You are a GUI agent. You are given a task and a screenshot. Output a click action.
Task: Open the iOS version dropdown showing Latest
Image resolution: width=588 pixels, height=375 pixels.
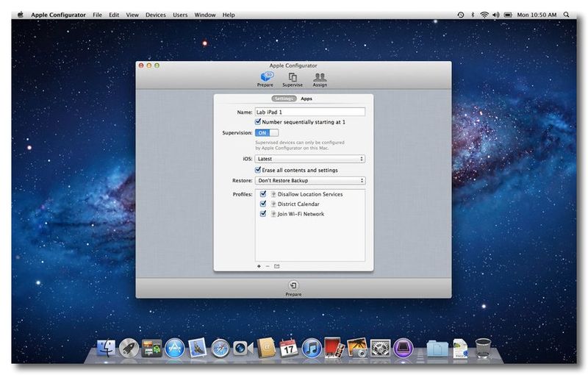pyautogui.click(x=309, y=159)
